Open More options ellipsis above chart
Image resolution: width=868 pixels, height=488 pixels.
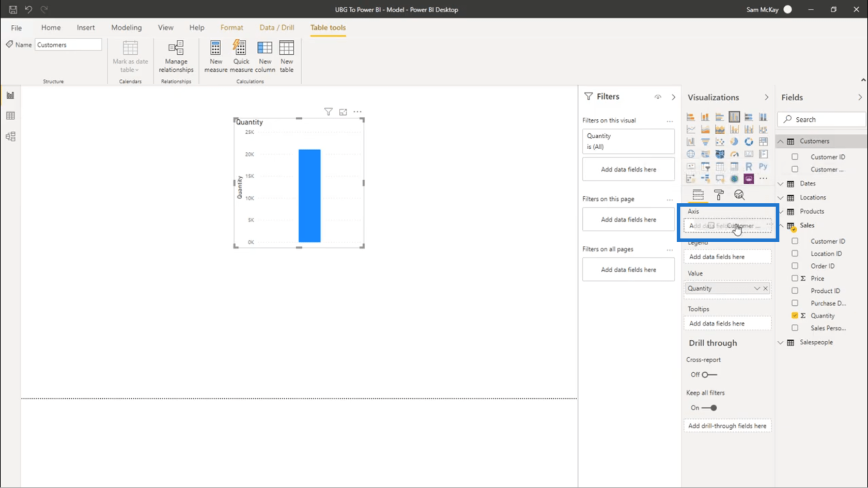coord(358,112)
